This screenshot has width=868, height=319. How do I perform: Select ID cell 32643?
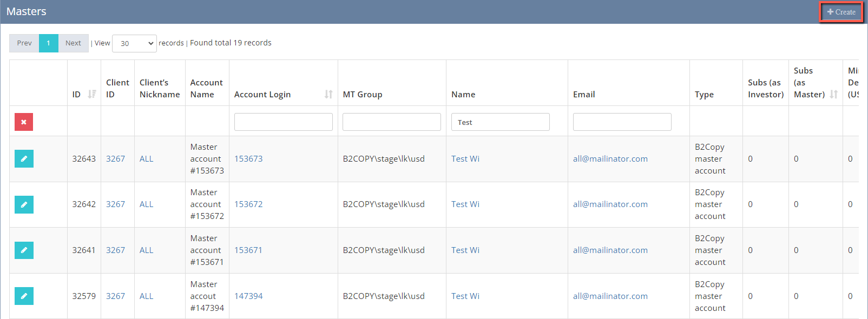click(x=84, y=158)
